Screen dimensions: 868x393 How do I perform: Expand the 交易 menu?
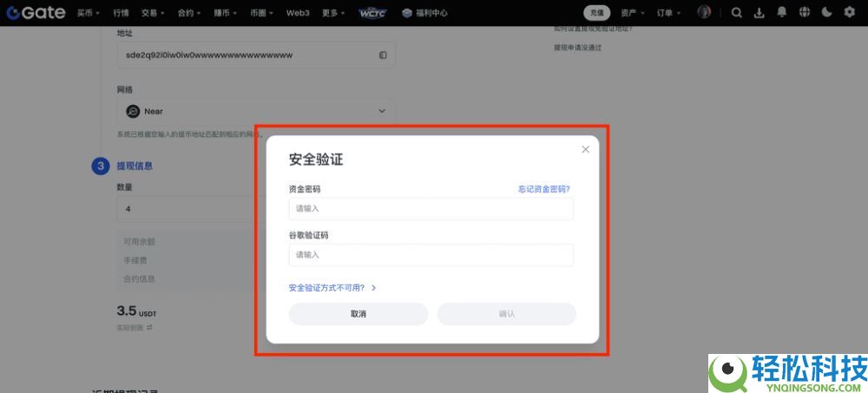click(153, 13)
